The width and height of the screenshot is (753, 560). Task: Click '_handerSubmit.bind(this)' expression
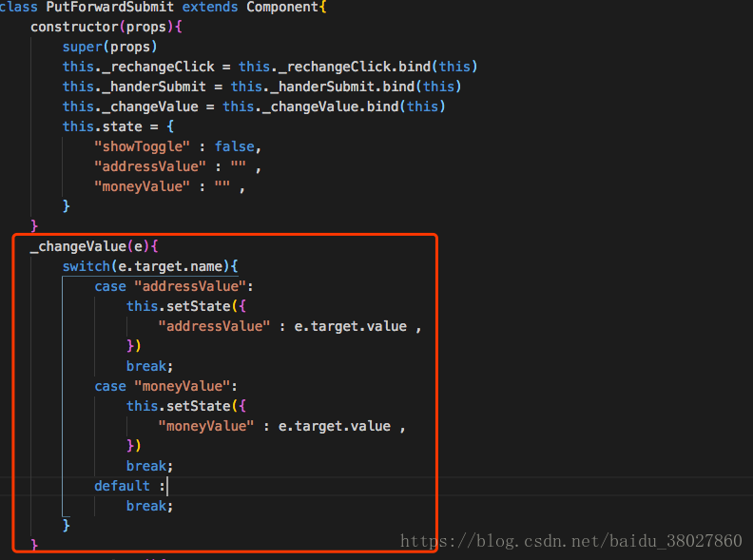click(366, 87)
